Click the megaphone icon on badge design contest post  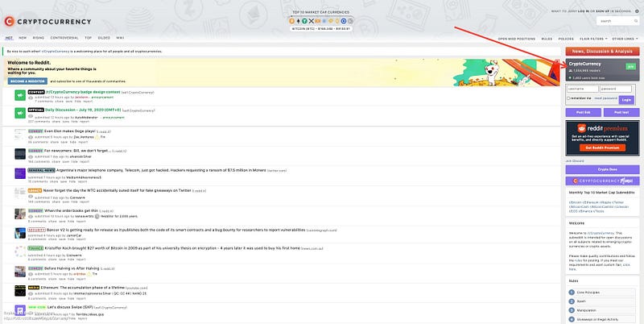pos(20,95)
